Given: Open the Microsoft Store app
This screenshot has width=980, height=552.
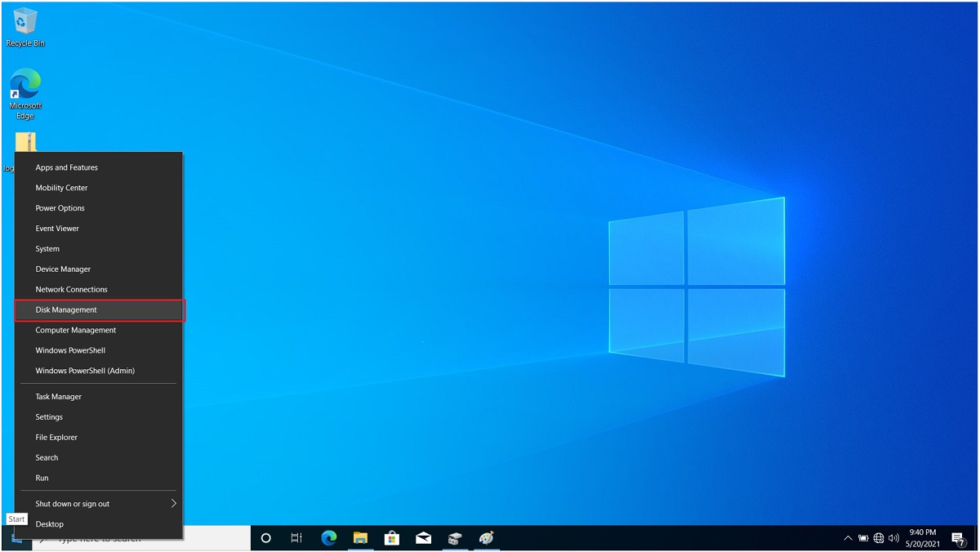Looking at the screenshot, I should click(392, 538).
